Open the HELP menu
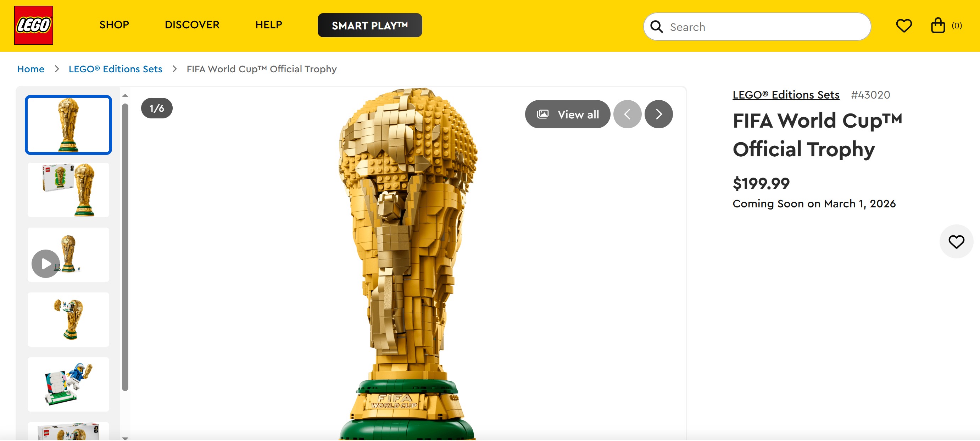Viewport: 980px width, 441px height. 269,25
